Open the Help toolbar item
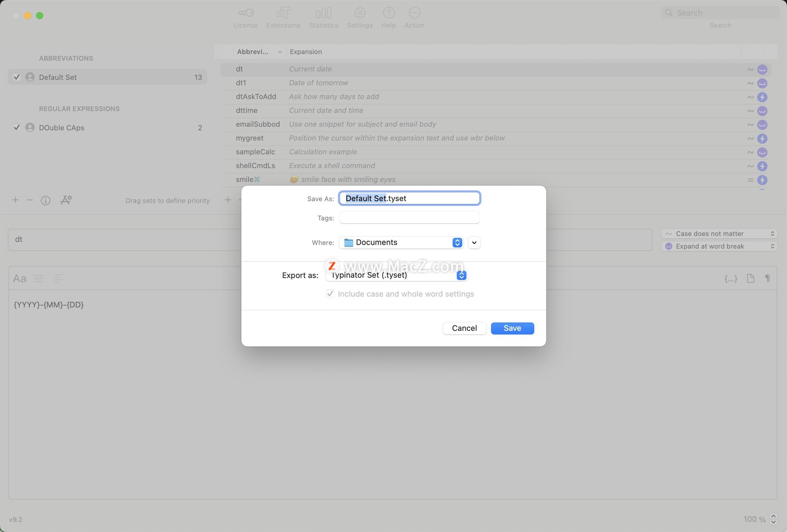 click(389, 18)
